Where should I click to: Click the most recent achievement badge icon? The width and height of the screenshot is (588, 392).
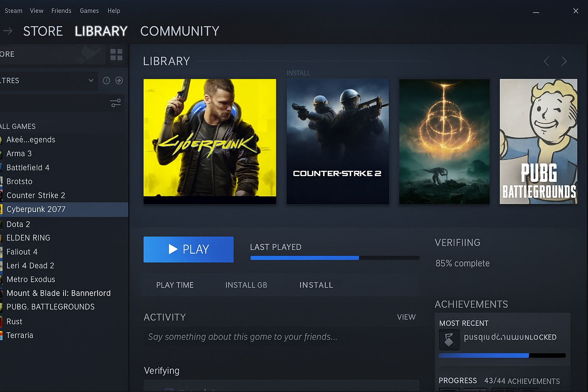pyautogui.click(x=449, y=340)
